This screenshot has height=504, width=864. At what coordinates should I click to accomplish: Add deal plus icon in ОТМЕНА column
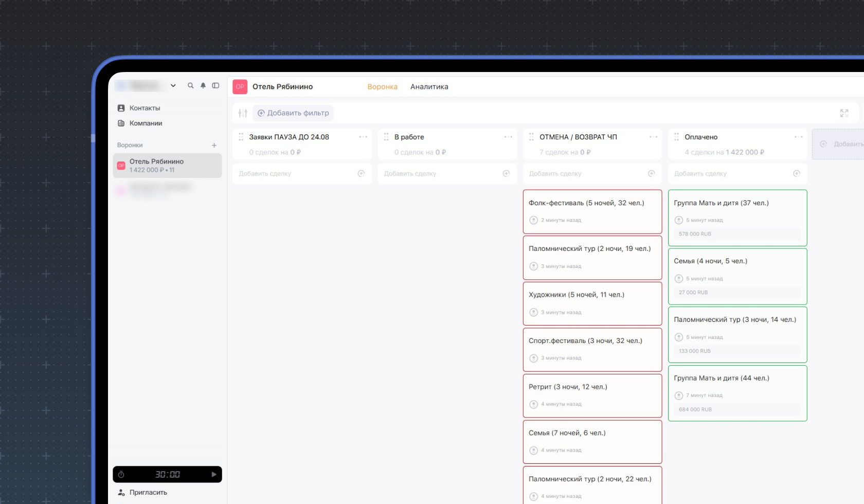coord(652,174)
